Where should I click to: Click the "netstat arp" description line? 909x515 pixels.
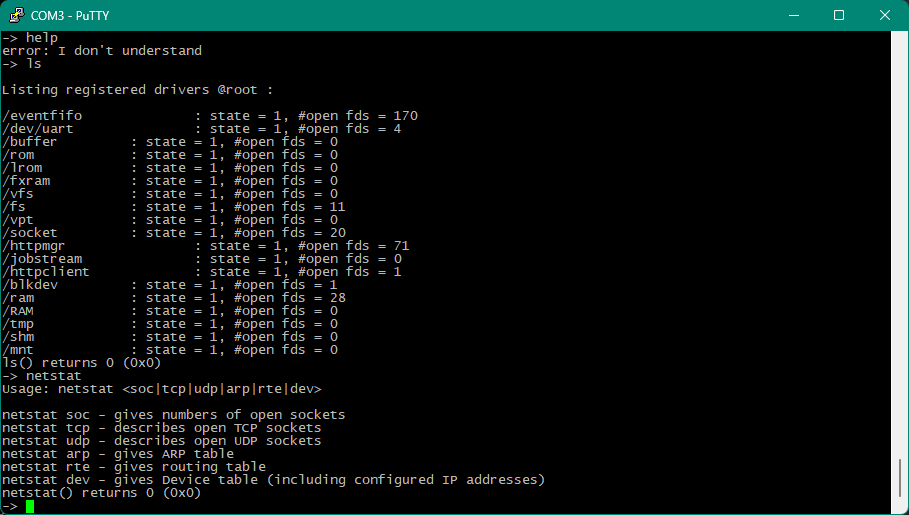[x=118, y=453]
